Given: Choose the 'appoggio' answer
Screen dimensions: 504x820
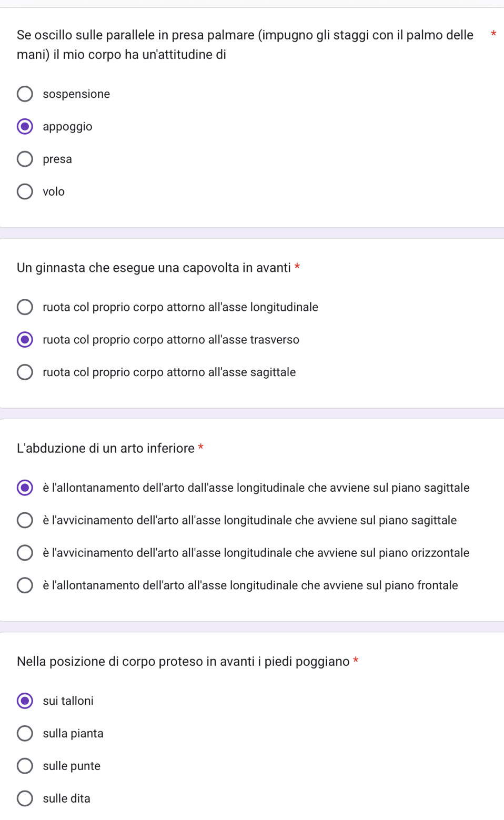Looking at the screenshot, I should click(x=25, y=127).
